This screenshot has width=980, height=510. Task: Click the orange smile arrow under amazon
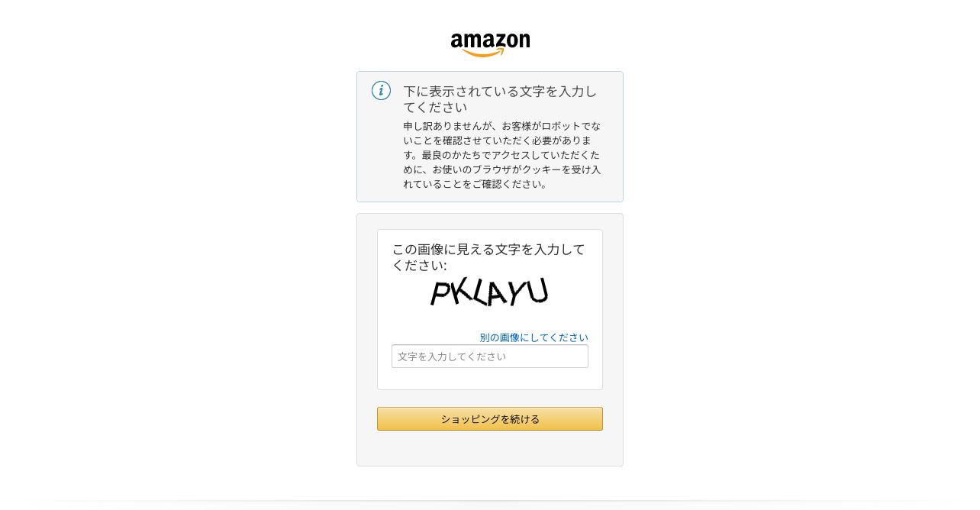484,52
